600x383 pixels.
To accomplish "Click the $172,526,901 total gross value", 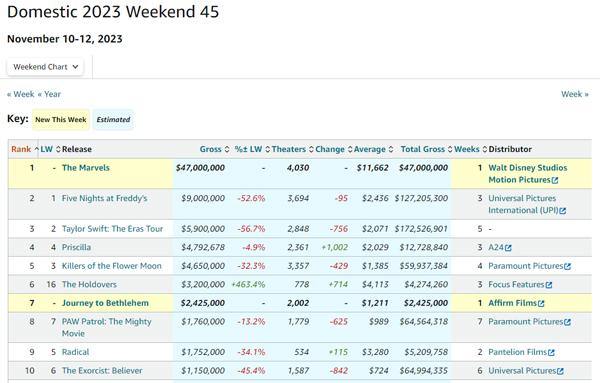I will coord(421,229).
